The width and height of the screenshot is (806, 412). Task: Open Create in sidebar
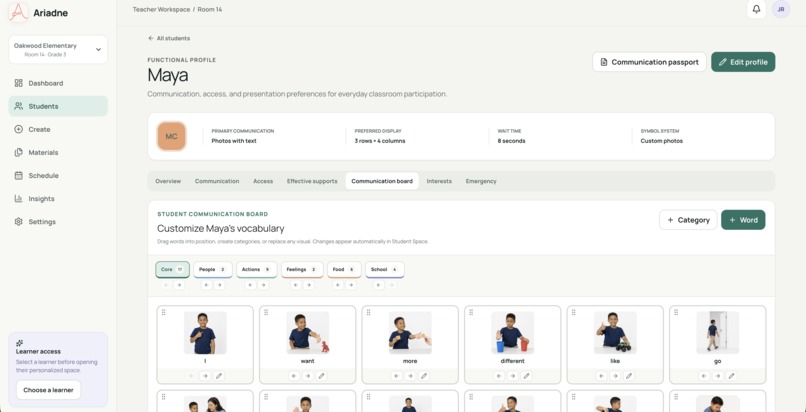coord(58,129)
